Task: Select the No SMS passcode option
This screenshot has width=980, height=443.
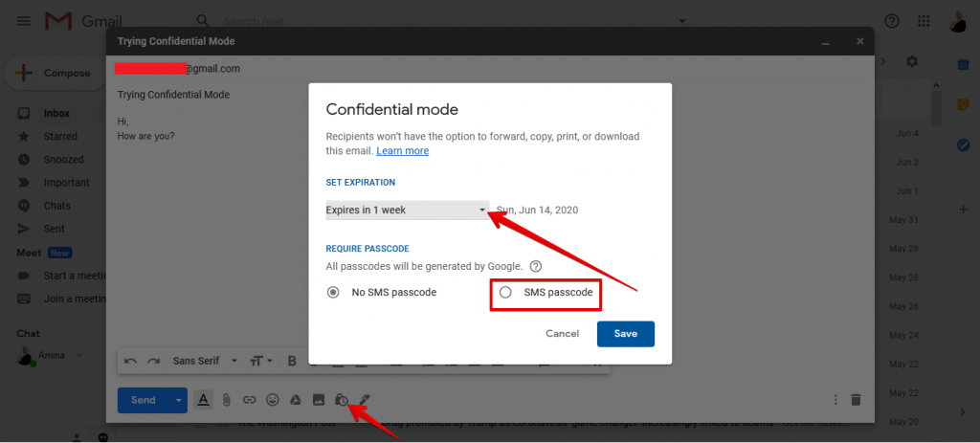Action: coord(333,292)
